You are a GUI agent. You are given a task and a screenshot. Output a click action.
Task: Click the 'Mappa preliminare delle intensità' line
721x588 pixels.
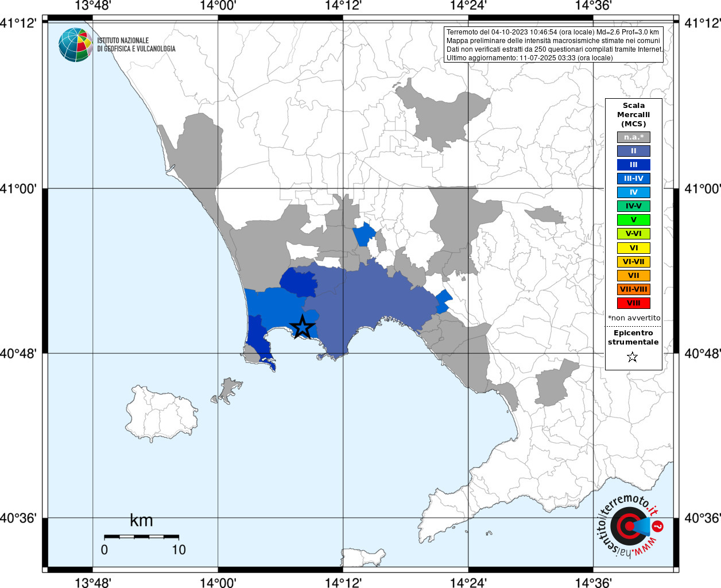(553, 41)
